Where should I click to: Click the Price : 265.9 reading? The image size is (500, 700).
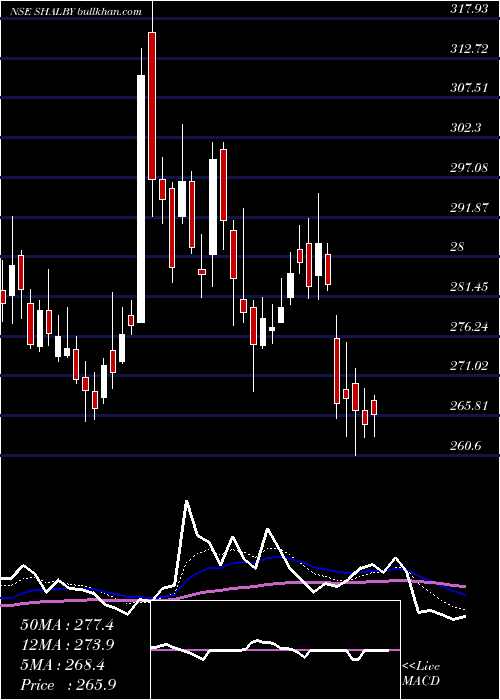point(68,685)
